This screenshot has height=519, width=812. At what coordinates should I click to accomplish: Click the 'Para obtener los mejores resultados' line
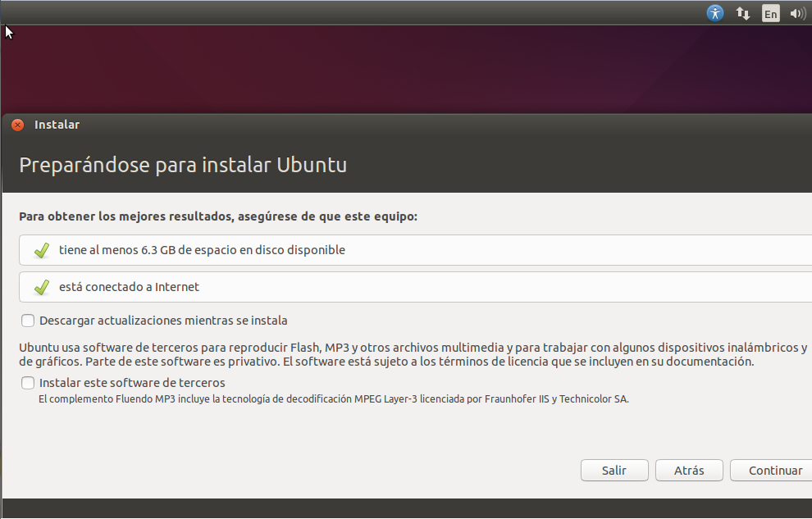coord(218,216)
